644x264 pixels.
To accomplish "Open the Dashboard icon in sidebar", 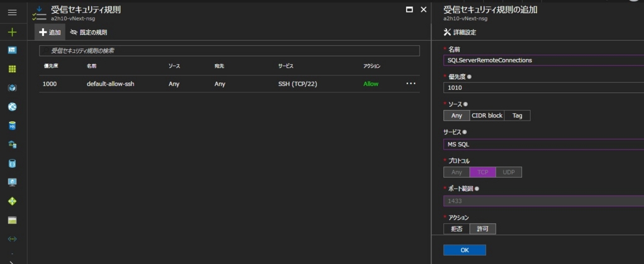I will [13, 50].
